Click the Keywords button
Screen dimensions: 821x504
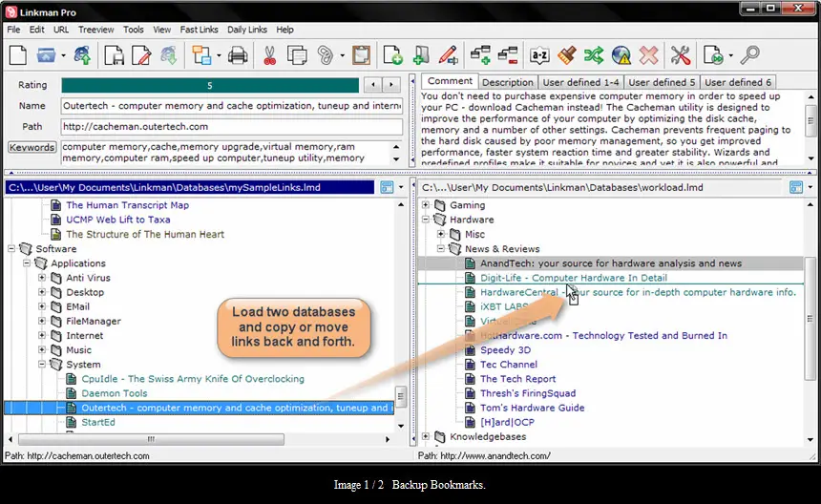[32, 148]
